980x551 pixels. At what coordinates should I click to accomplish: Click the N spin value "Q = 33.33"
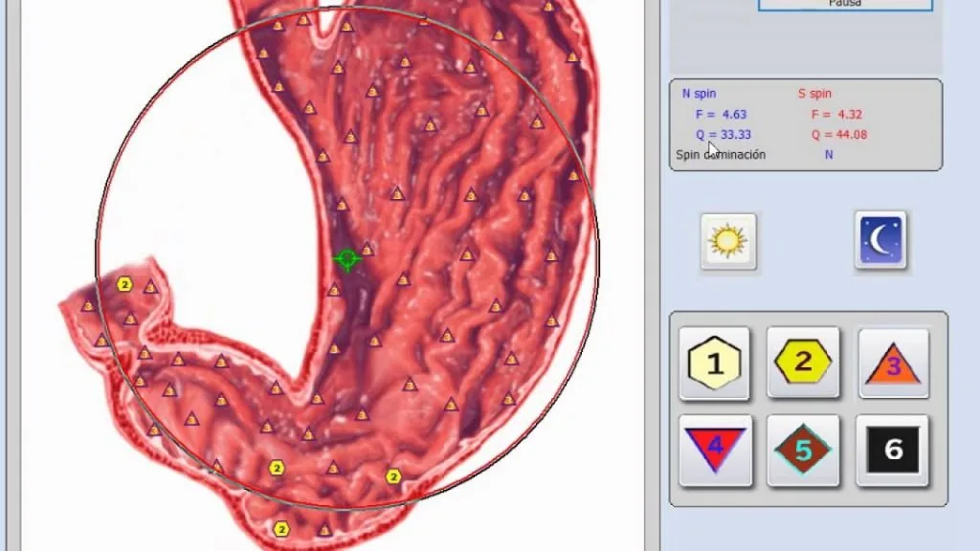(x=724, y=134)
